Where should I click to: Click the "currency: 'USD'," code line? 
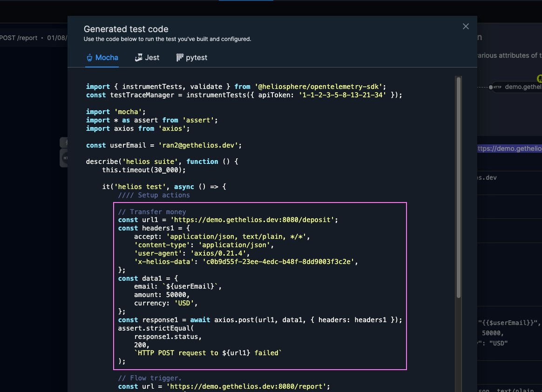click(x=166, y=303)
